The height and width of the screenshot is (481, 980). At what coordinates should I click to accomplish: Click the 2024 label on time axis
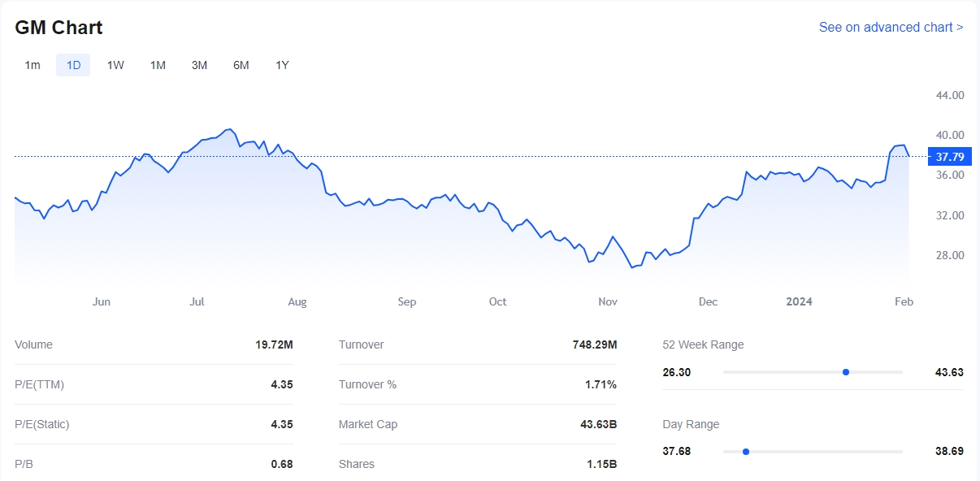click(799, 301)
